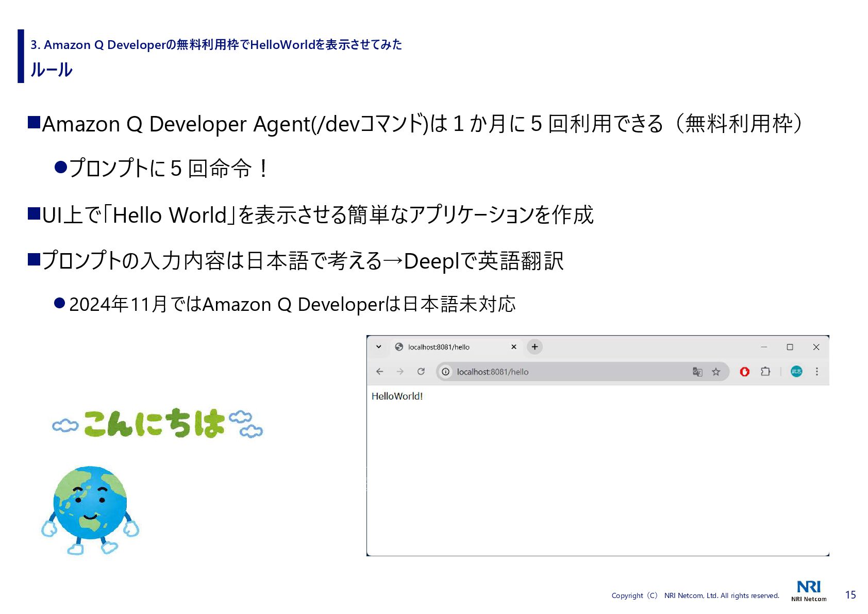
Task: Open the red shield extension icon
Action: 744,371
